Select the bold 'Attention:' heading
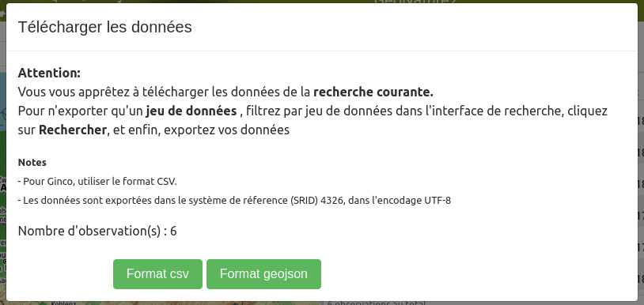Image resolution: width=644 pixels, height=305 pixels. tap(49, 73)
